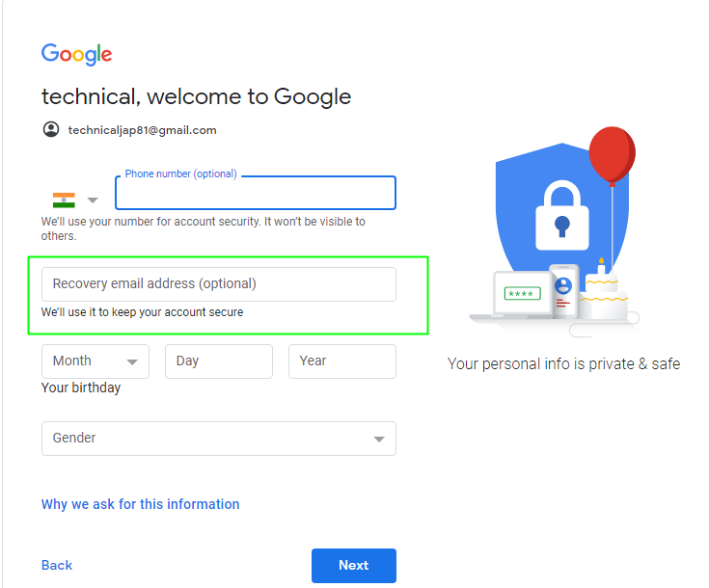Click the red balloon in the illustration
Viewport: 709px width, 588px height.
tap(613, 156)
